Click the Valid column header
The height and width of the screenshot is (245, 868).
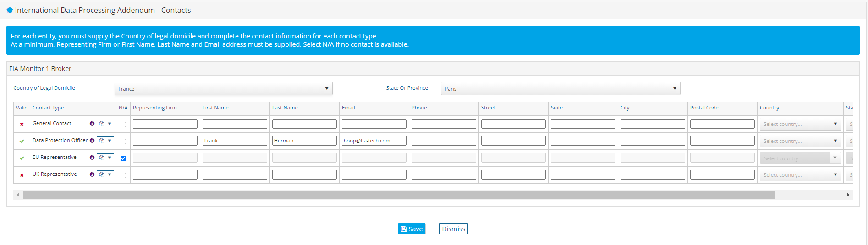22,108
